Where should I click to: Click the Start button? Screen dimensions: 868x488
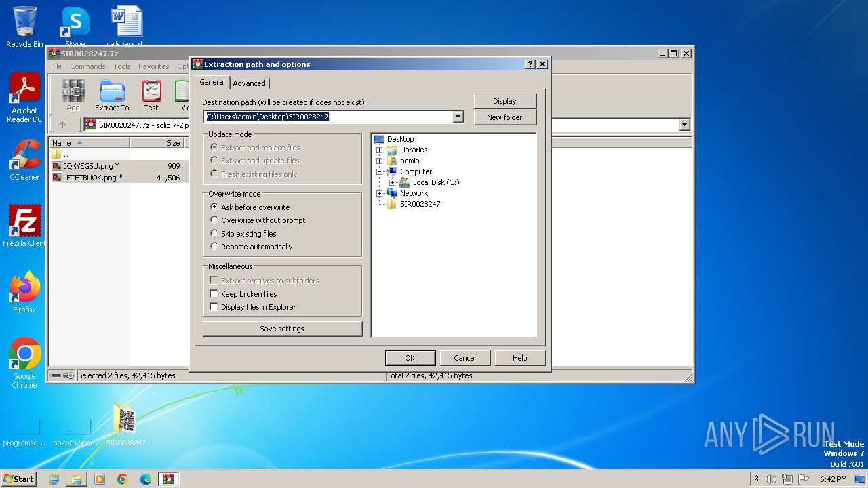click(x=18, y=479)
